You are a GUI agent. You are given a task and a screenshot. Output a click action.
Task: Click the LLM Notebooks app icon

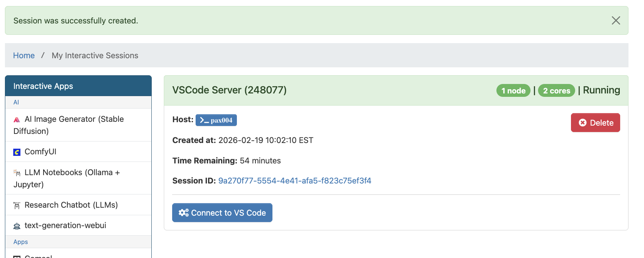point(17,173)
